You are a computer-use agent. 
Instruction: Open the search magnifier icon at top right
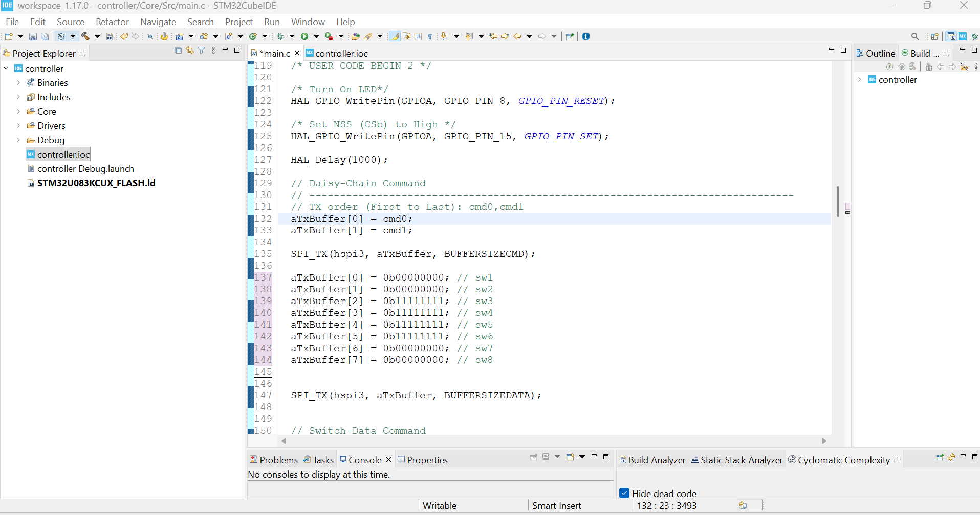click(915, 36)
